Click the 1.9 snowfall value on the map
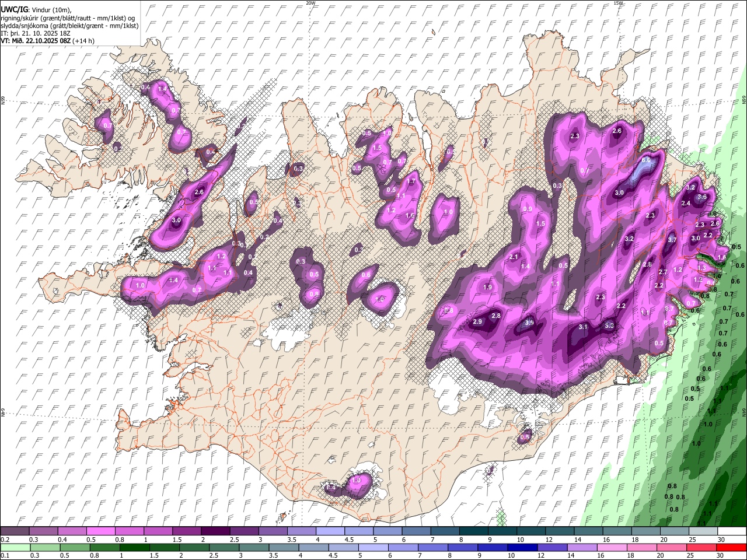This screenshot has width=747, height=560. 488,287
